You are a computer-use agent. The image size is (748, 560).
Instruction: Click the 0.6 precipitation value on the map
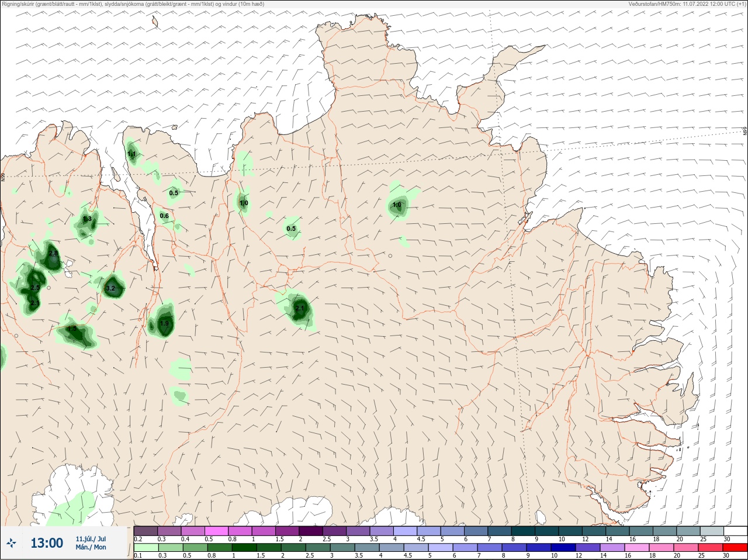164,216
